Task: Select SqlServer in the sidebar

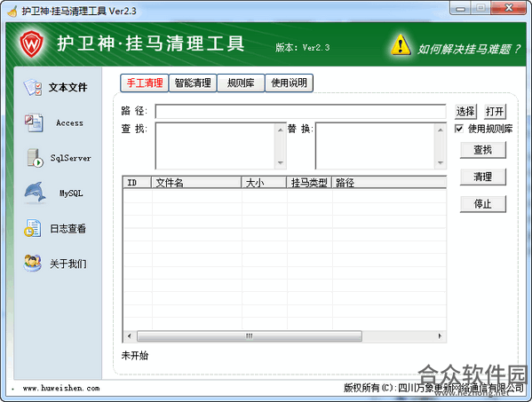Action: tap(70, 158)
